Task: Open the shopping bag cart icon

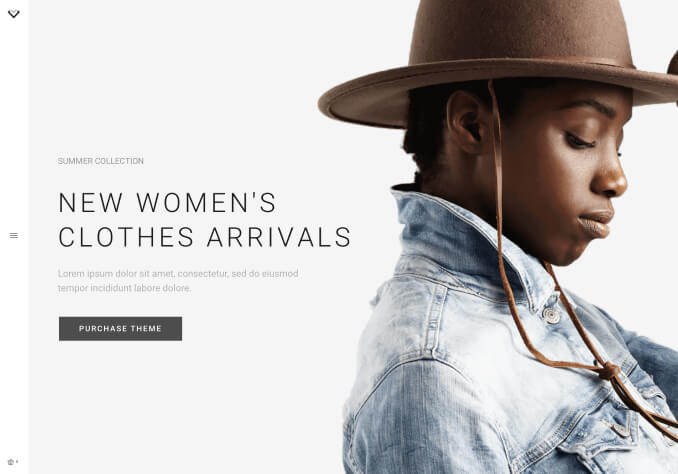Action: [x=11, y=462]
